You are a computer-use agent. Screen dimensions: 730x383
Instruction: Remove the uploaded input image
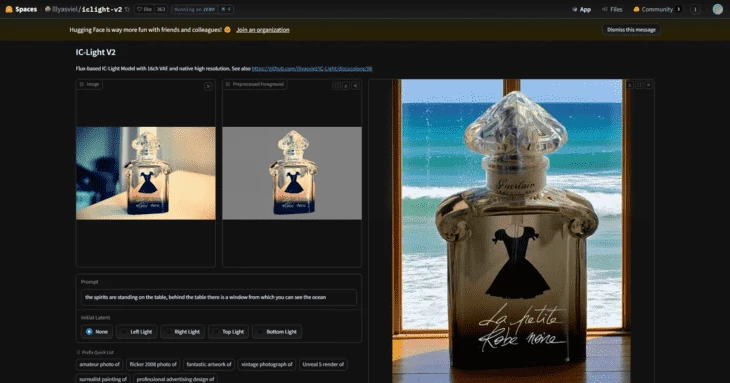click(x=208, y=86)
